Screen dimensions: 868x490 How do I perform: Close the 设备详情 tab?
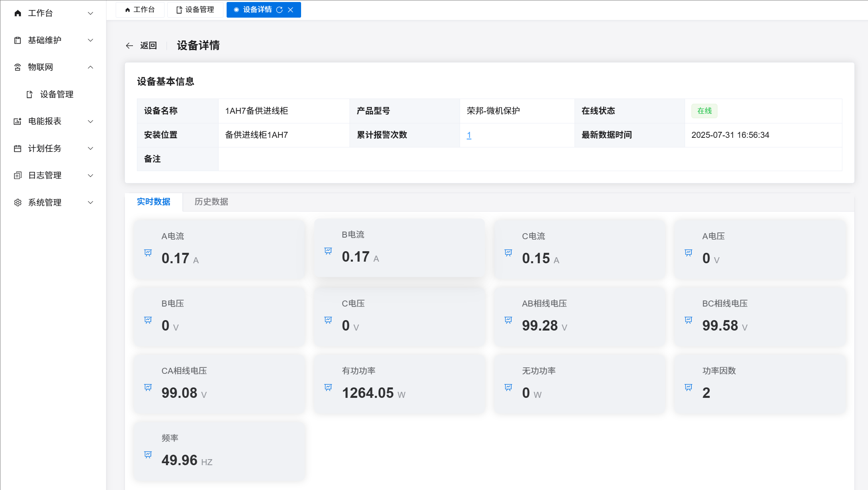291,10
